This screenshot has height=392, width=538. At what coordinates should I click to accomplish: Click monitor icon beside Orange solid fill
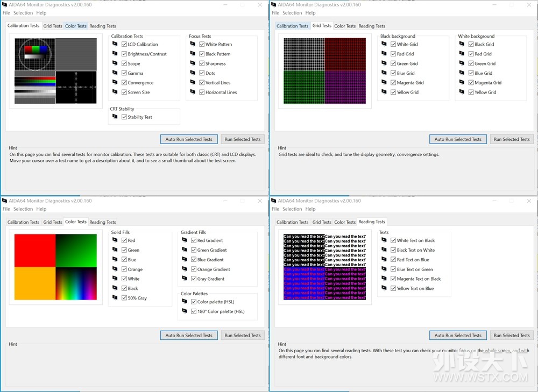[115, 269]
